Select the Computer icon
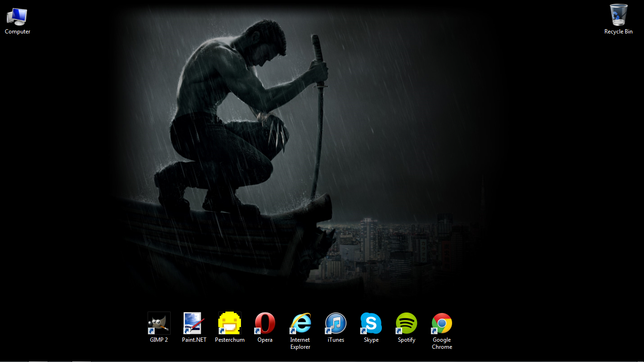This screenshot has width=644, height=362. 17,16
